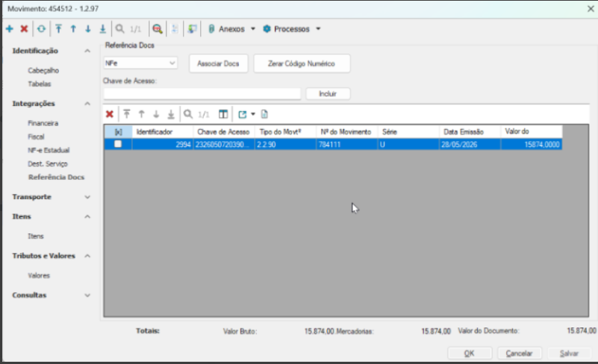Go to last row in grid toolbar

(x=171, y=114)
